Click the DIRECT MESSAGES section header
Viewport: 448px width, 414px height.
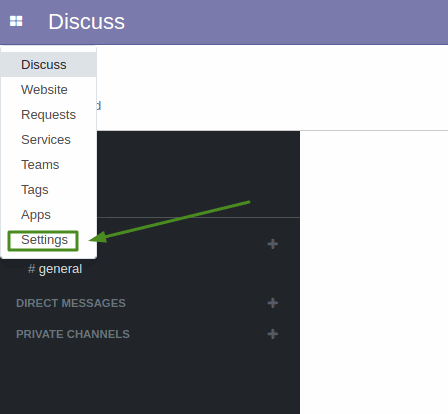(x=71, y=303)
